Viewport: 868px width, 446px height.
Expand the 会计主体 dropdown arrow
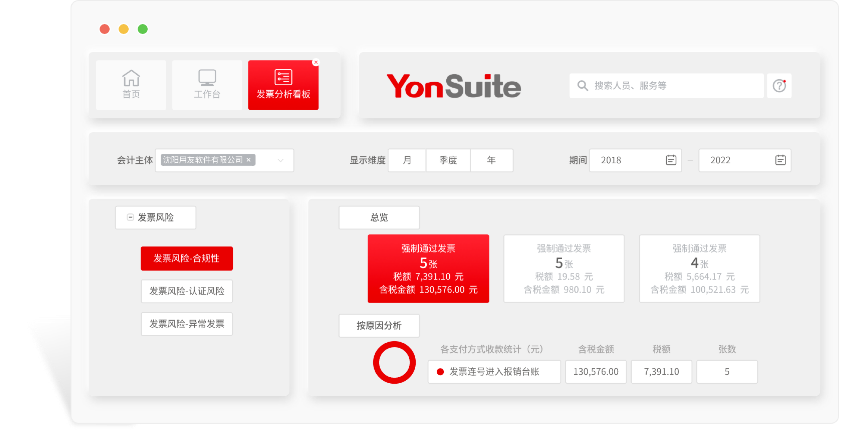tap(280, 161)
